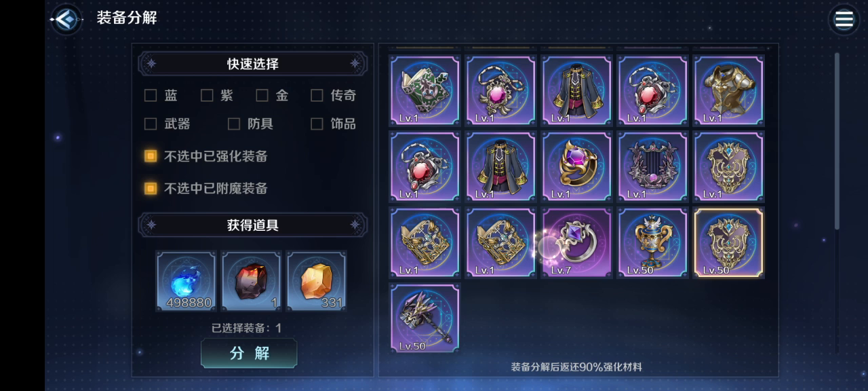
Task: Check the 传奇 quality checkbox
Action: [x=317, y=96]
